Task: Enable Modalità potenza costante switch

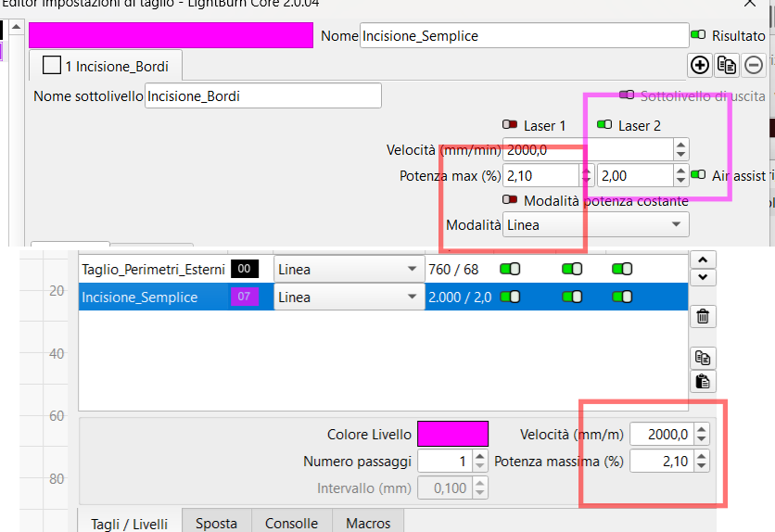Action: 510,200
